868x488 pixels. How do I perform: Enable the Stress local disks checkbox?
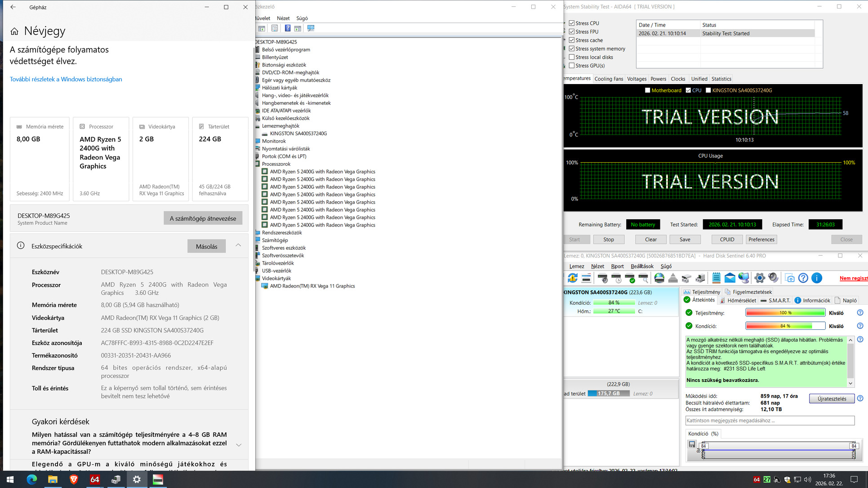click(x=572, y=57)
